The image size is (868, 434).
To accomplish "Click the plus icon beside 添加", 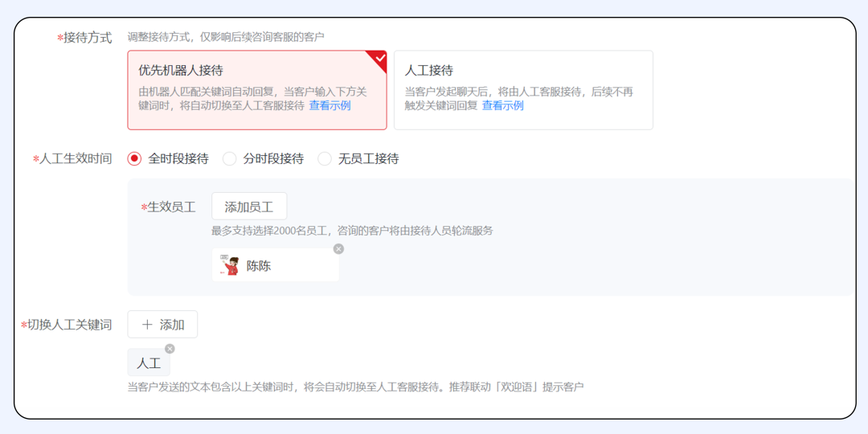I will 147,325.
